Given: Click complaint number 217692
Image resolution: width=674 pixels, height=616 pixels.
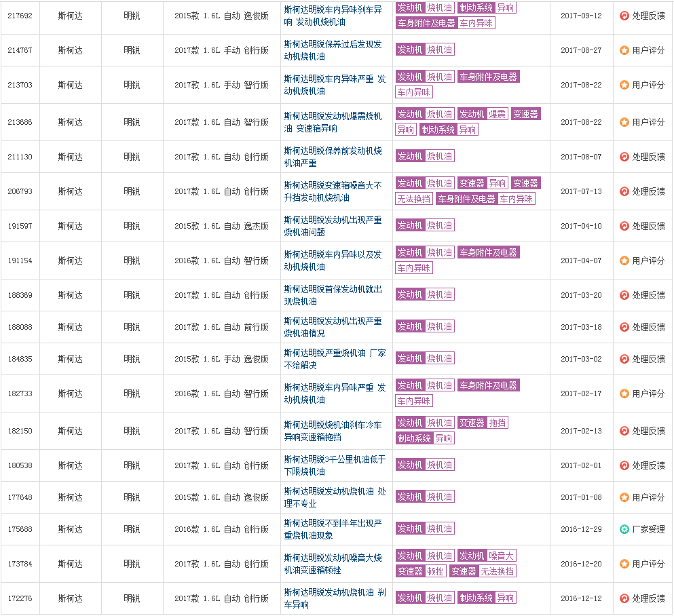Looking at the screenshot, I should 20,16.
